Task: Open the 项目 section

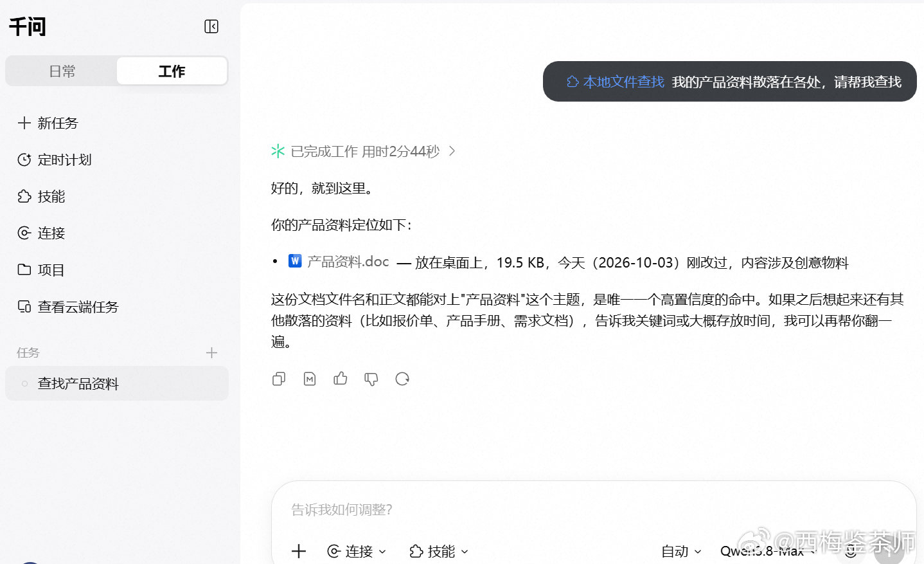Action: (x=116, y=269)
